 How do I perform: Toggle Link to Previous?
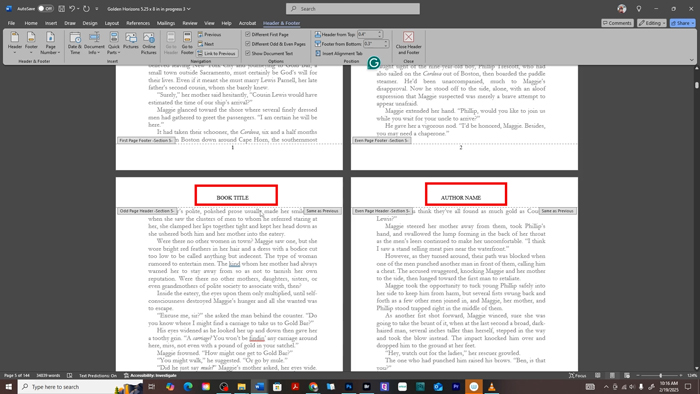(217, 53)
